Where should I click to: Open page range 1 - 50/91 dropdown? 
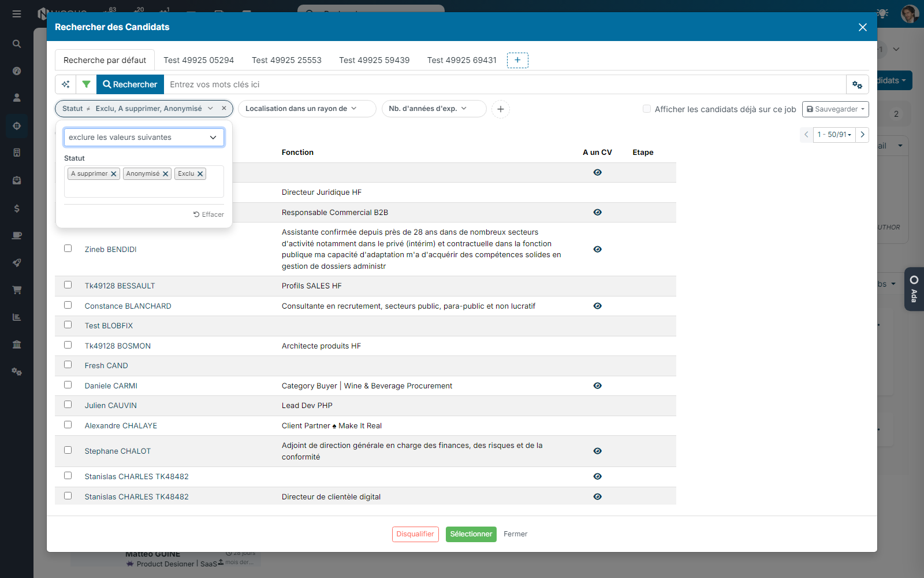tap(834, 135)
